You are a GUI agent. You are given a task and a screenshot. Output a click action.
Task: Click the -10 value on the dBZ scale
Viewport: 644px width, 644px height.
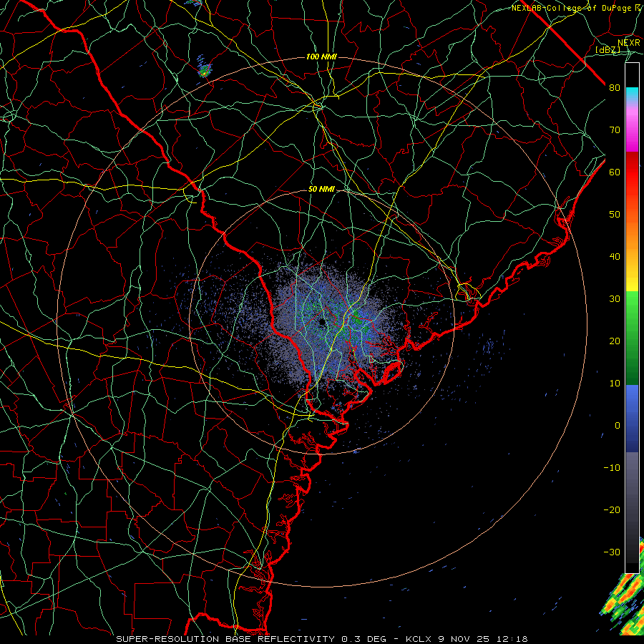click(612, 468)
